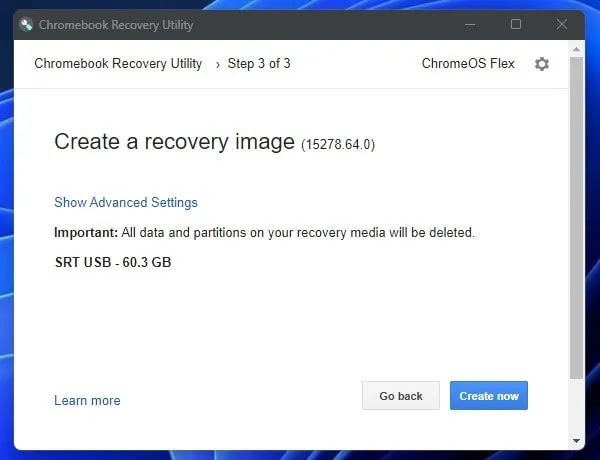Click the vertical scrollbar thumb
Viewport: 600px width, 460px height.
click(576, 218)
